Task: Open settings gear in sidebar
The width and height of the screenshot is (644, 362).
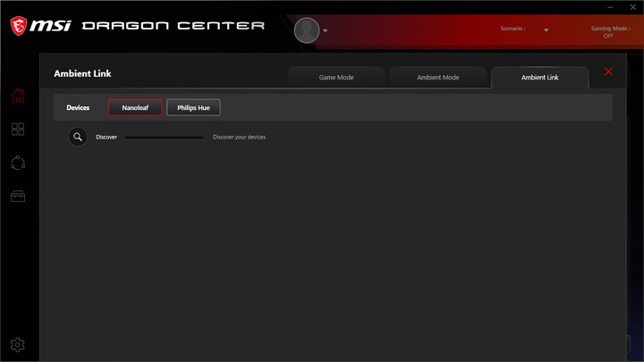Action: point(18,345)
